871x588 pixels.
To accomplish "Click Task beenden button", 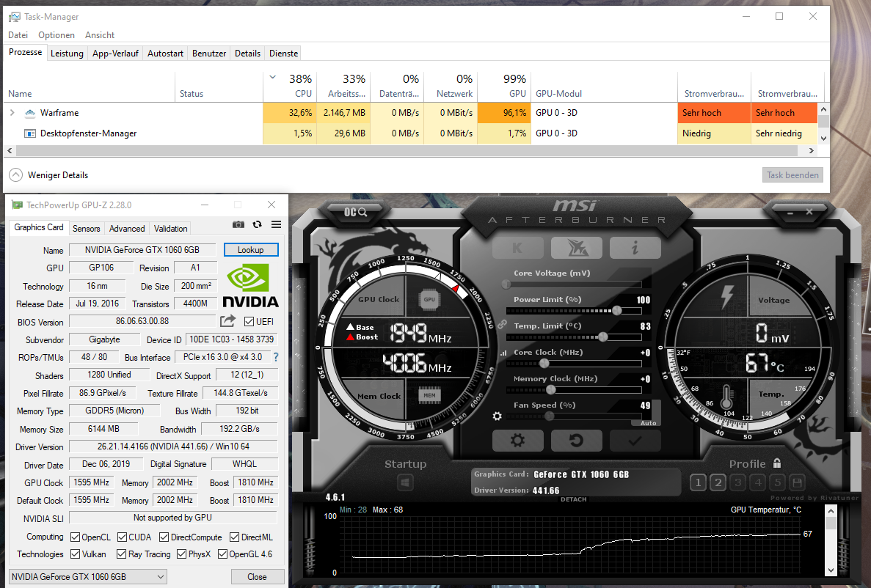I will 792,175.
